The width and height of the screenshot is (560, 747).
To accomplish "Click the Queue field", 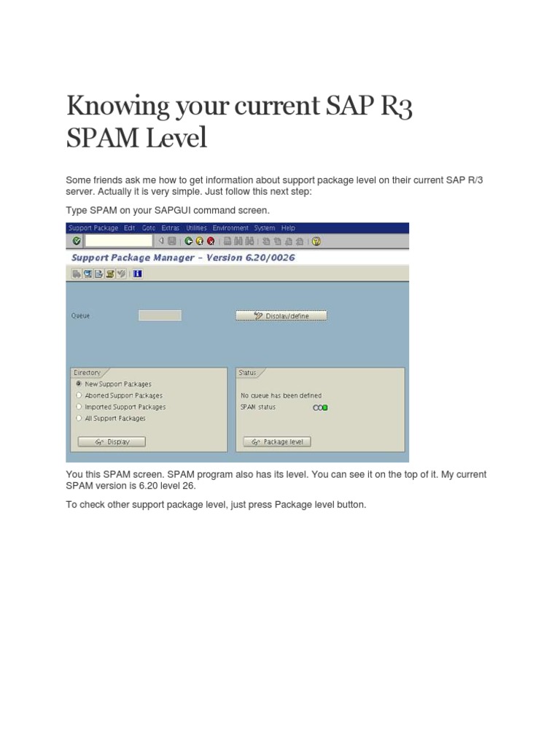I will (x=160, y=315).
